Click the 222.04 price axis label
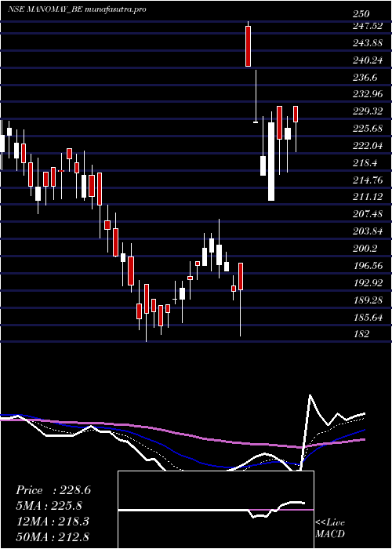 click(x=368, y=146)
